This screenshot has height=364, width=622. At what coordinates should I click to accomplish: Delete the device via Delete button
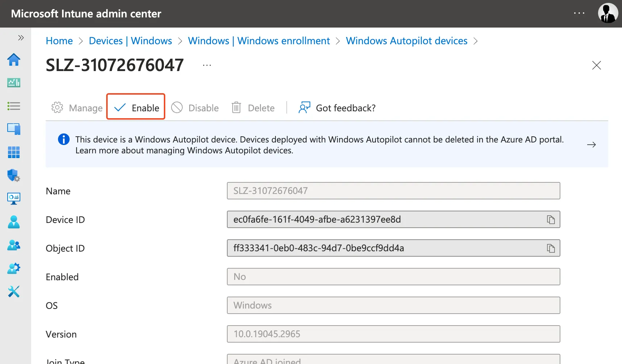click(253, 108)
